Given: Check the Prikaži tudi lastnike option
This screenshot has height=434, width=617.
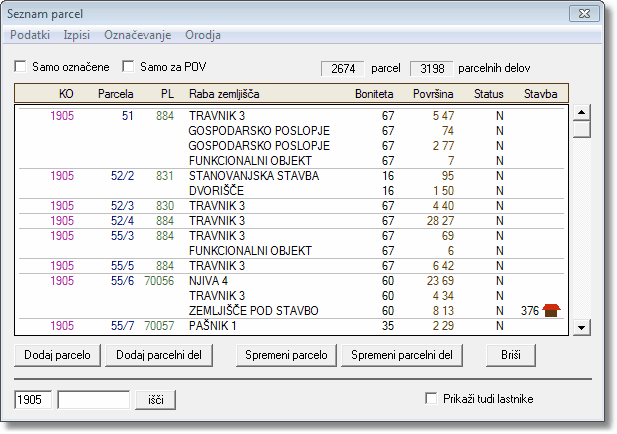Looking at the screenshot, I should tap(431, 399).
